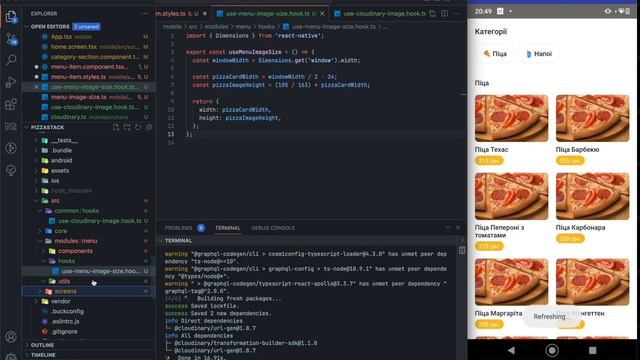Click hooks in the breadcrumb path
The width and height of the screenshot is (640, 360).
point(267,27)
